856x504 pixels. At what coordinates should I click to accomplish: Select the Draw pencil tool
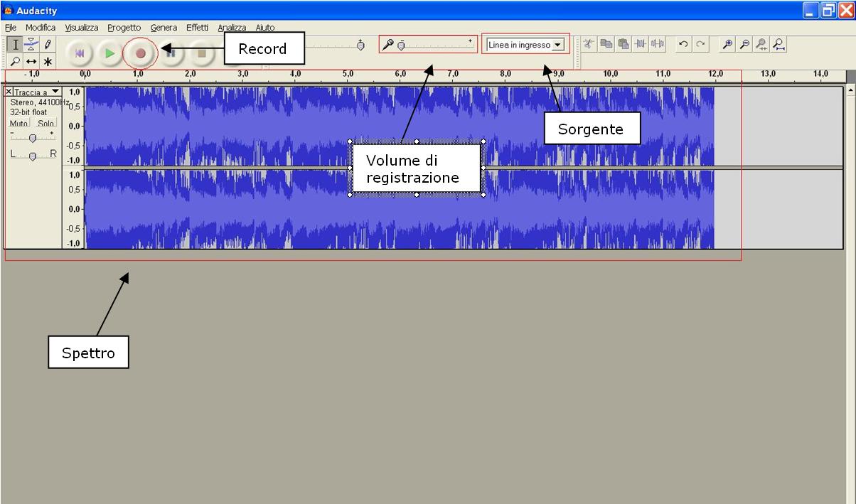(x=48, y=45)
